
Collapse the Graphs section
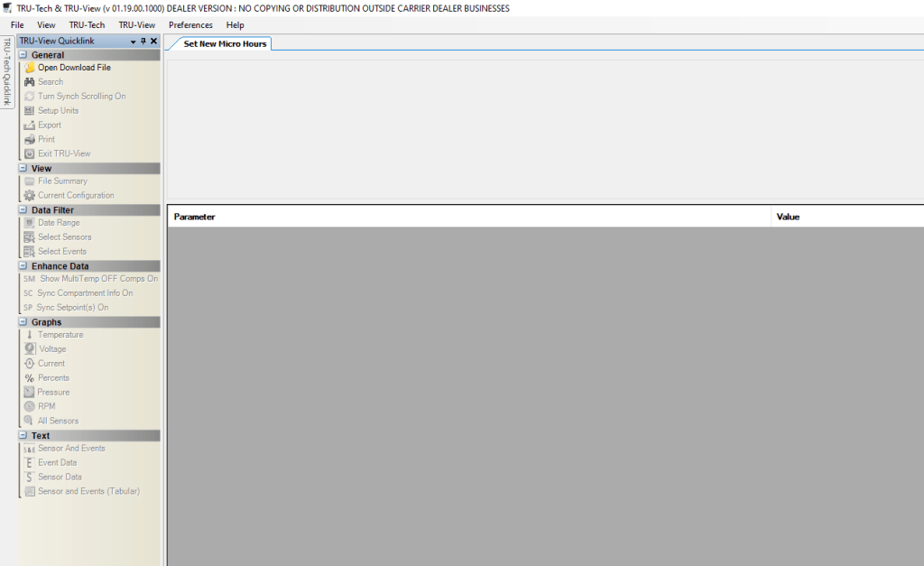pos(23,322)
